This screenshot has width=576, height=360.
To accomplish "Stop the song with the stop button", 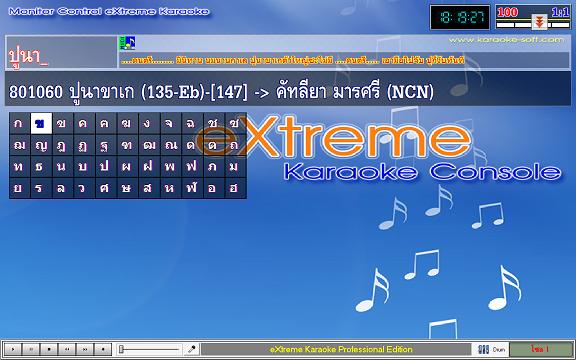I will point(49,349).
